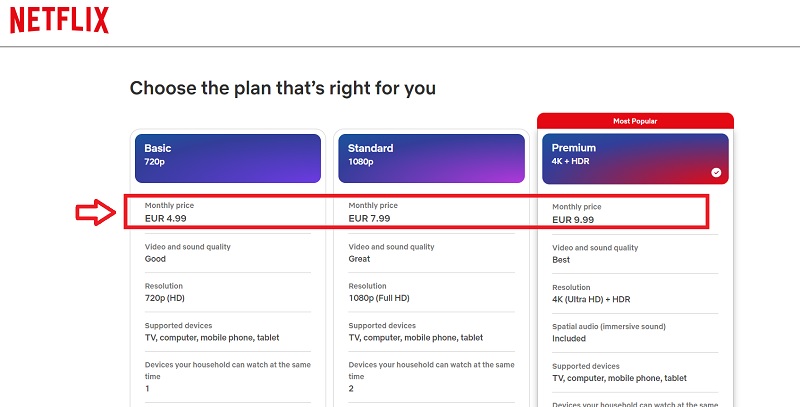Click 'Choose the plan that's right' heading
The height and width of the screenshot is (407, 800).
pos(283,88)
